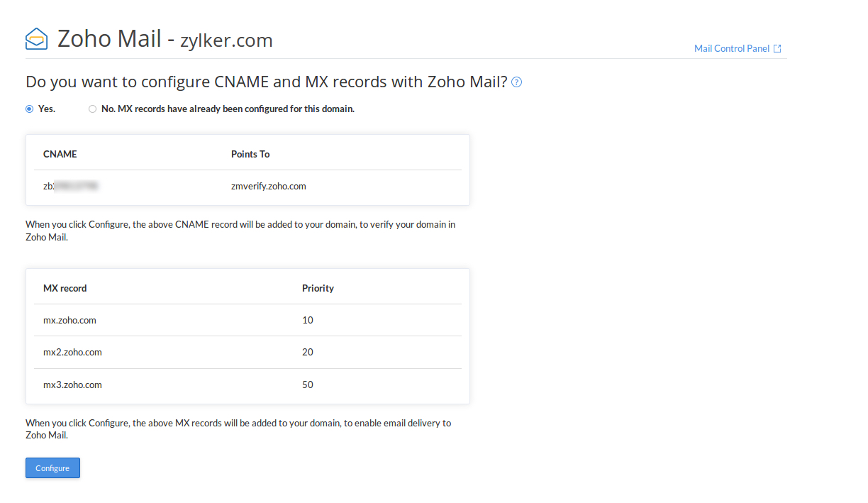
Task: Click the external link icon beside Mail Control Panel
Action: tap(777, 49)
